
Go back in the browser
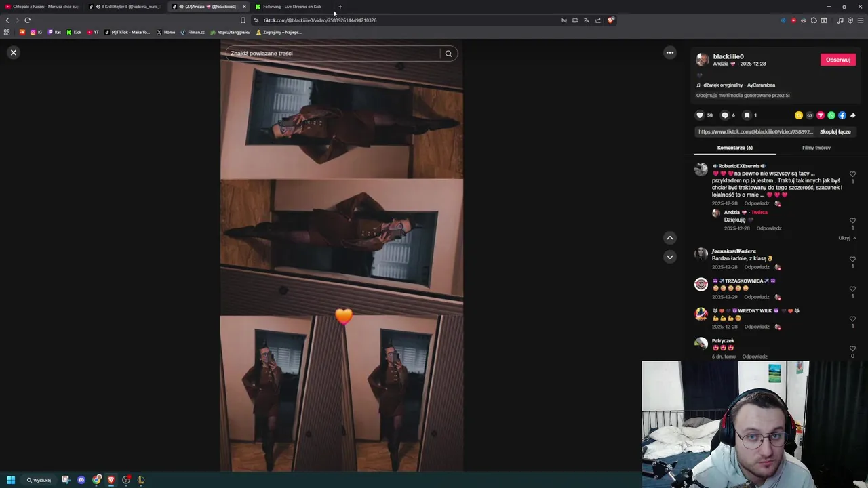(x=7, y=20)
